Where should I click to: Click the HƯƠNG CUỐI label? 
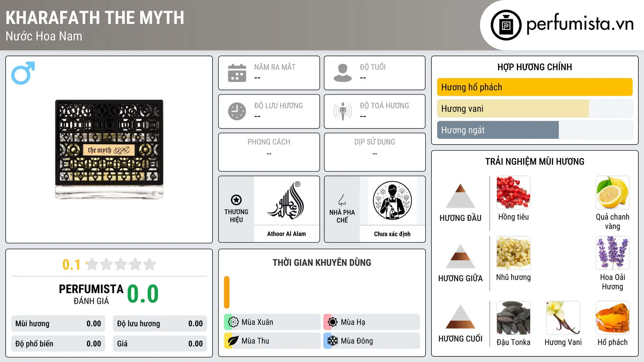click(460, 339)
